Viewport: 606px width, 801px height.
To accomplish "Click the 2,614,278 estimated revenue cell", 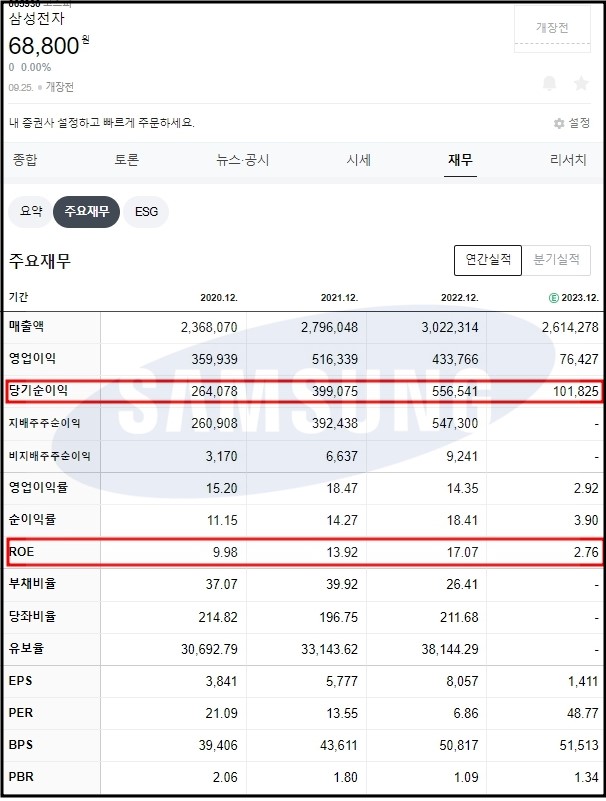I will click(570, 327).
